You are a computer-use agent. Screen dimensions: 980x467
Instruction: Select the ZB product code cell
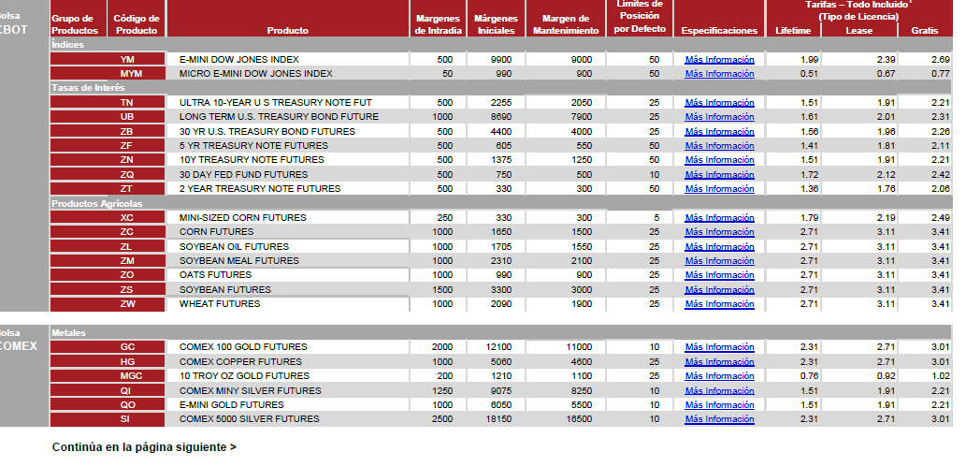click(x=127, y=132)
